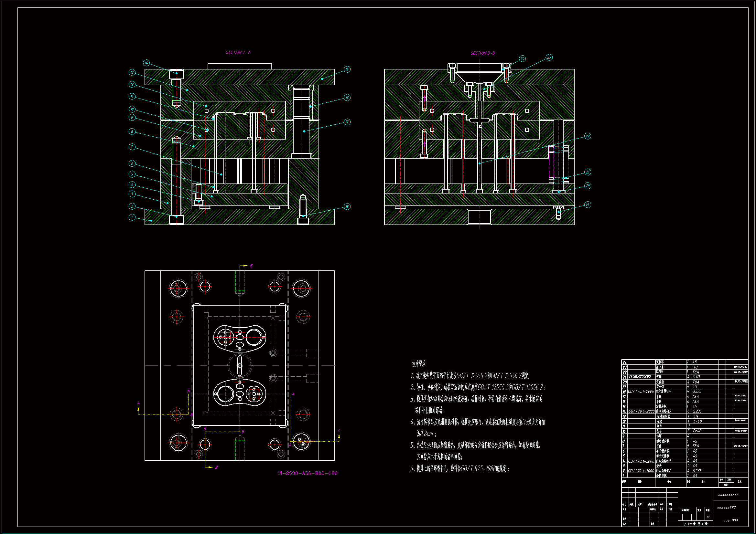This screenshot has width=756, height=534.
Task: Click the SECTION B-B label
Action: click(482, 53)
